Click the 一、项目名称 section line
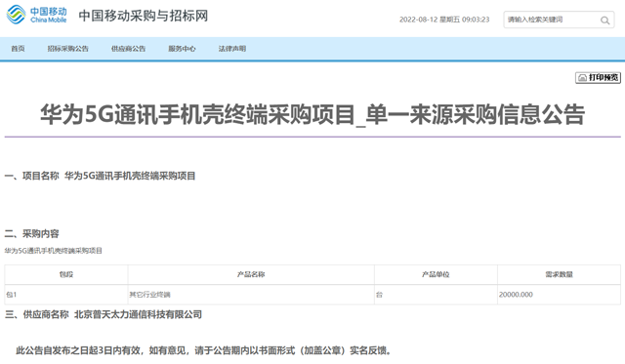Screen dimensions: 625x364 (100, 176)
